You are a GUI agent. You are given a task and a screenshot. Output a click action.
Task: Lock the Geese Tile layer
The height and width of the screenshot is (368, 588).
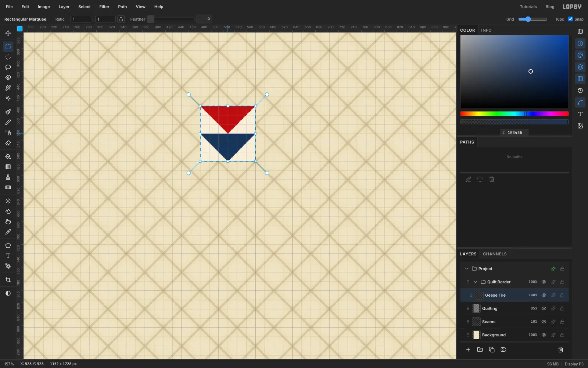(562, 295)
